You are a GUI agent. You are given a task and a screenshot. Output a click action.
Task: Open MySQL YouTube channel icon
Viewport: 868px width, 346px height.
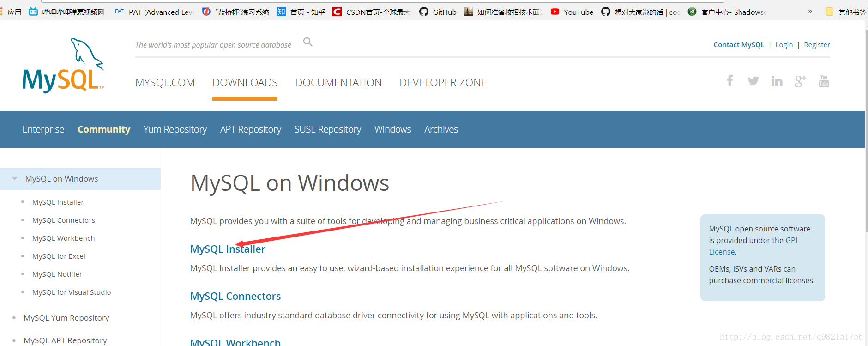tap(824, 81)
